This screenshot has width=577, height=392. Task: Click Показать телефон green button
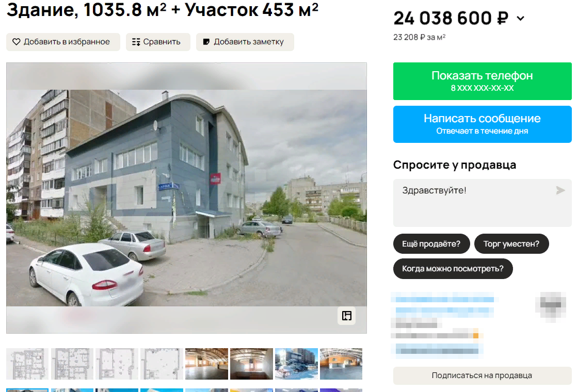click(x=482, y=81)
